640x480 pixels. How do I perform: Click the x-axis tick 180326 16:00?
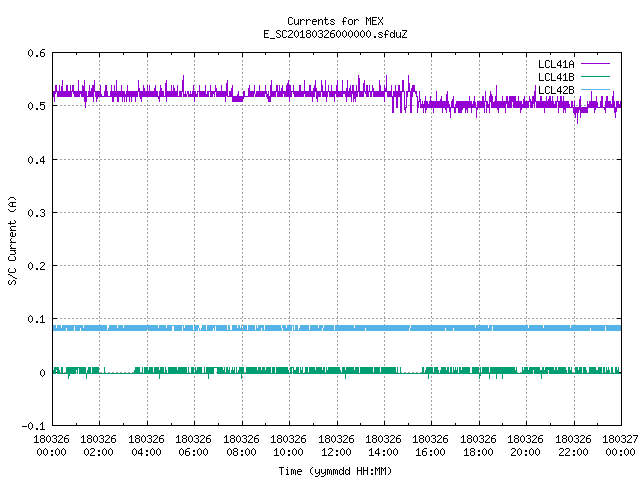[x=431, y=446]
